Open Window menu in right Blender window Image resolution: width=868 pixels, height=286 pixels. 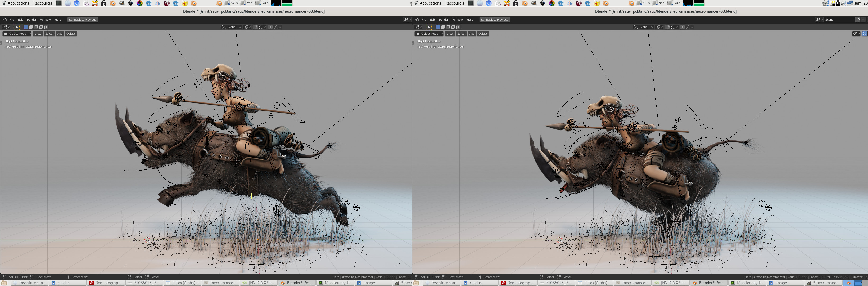pos(457,20)
